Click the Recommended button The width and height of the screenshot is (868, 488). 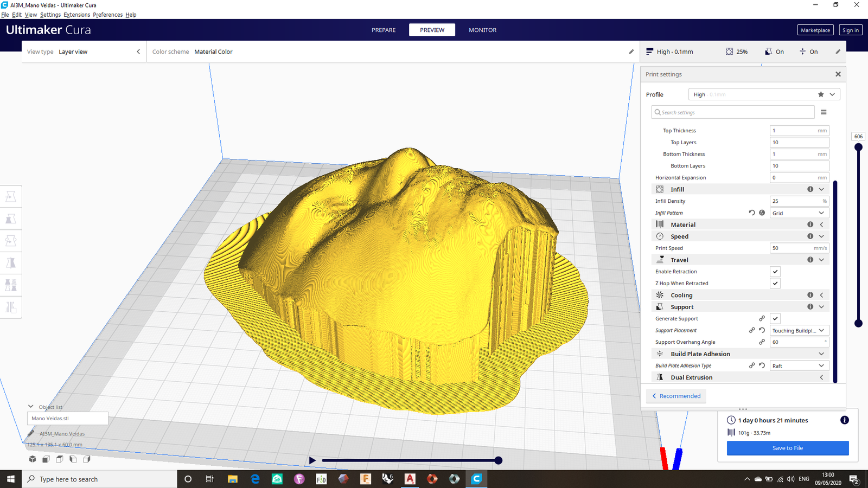coord(676,396)
